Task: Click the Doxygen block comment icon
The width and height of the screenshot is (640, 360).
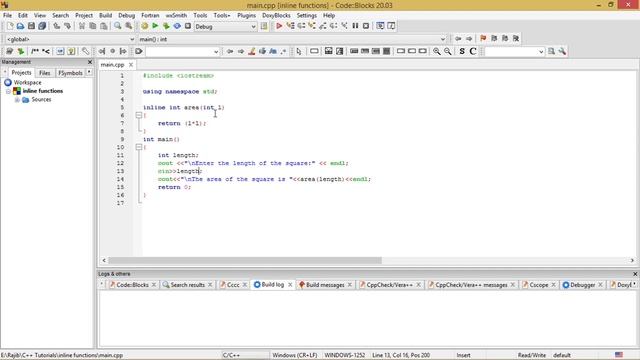Action: (35, 51)
